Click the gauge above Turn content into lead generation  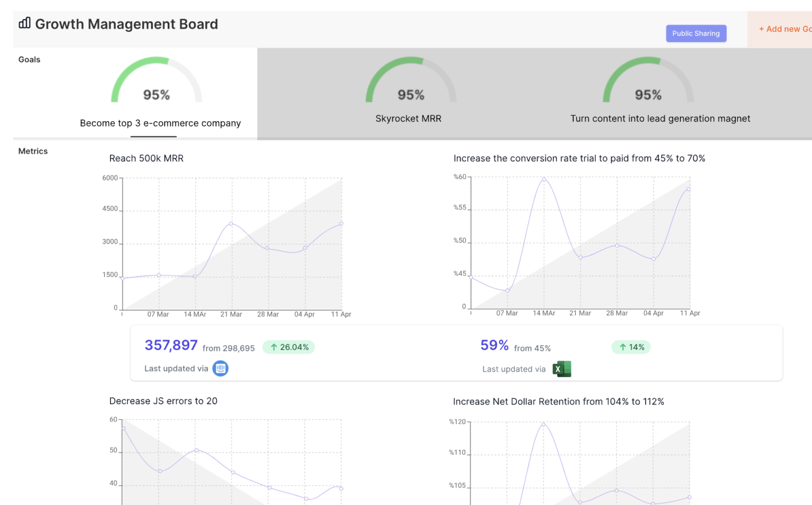coord(648,80)
